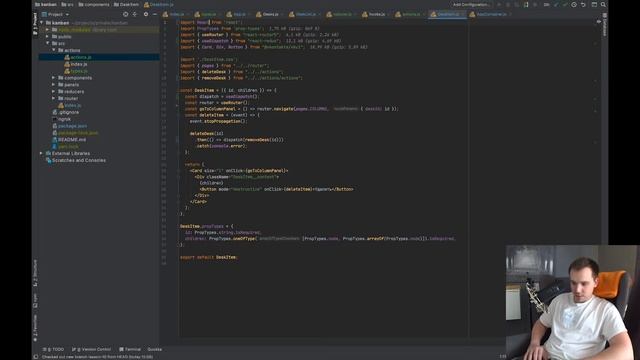Image resolution: width=640 pixels, height=360 pixels.
Task: Click the DeskItem.js file breadcrumb
Action: tap(159, 4)
